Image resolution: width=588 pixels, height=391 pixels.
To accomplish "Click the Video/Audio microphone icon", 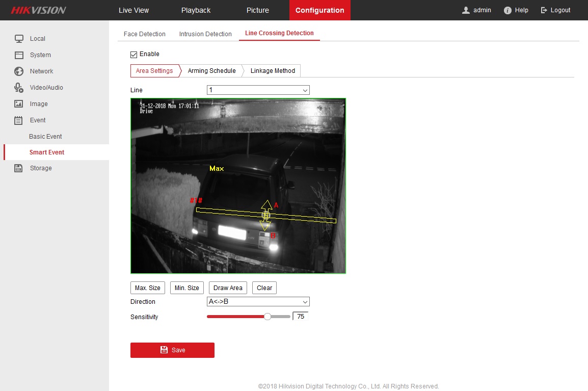I will (19, 88).
